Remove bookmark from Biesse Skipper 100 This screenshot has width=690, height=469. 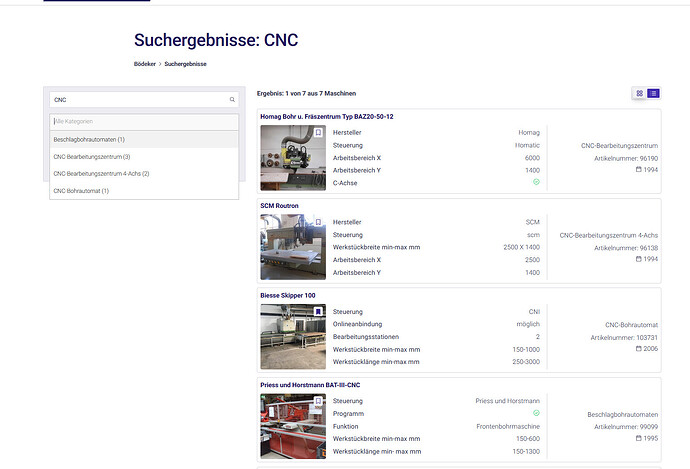(x=318, y=311)
